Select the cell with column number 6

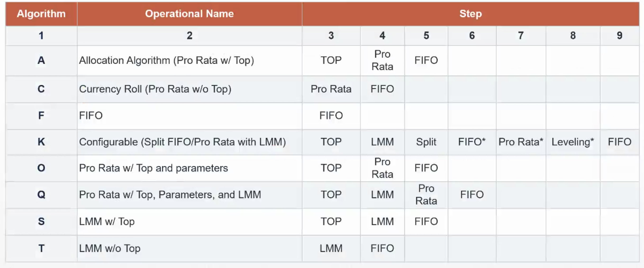tap(472, 36)
